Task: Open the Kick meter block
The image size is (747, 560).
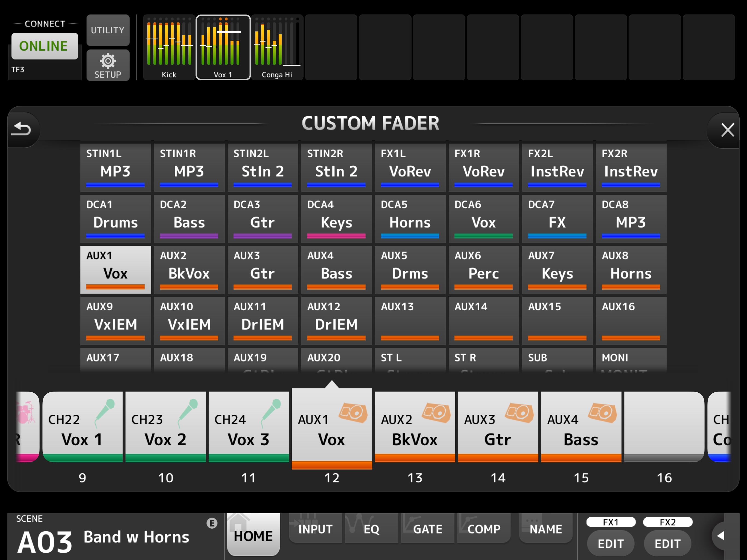Action: pos(169,47)
